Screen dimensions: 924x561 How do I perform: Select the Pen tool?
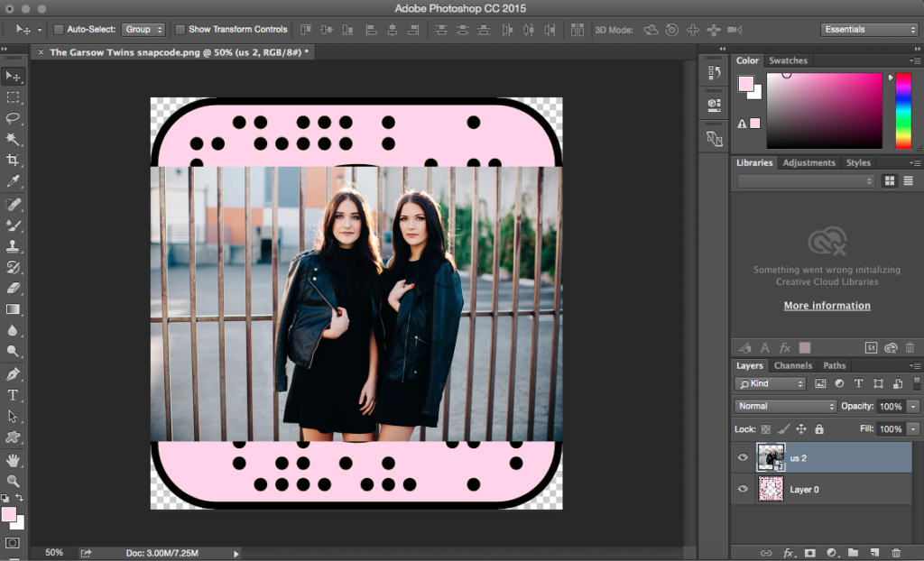pyautogui.click(x=13, y=373)
